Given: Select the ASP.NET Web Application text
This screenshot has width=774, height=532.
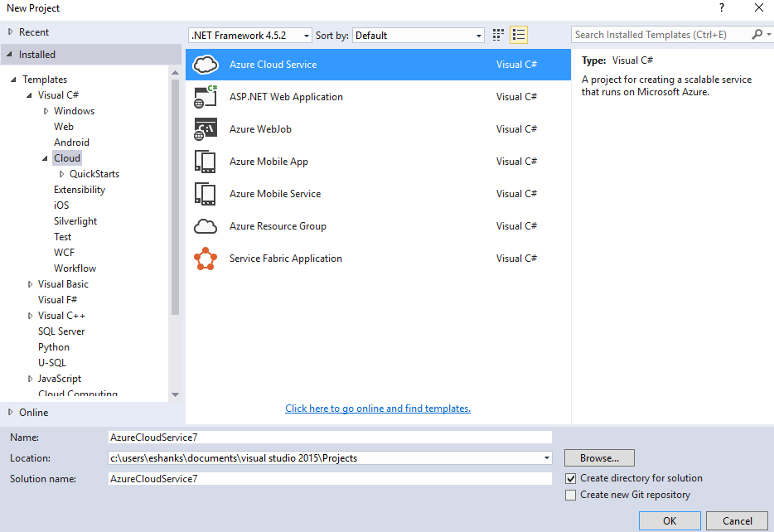Looking at the screenshot, I should 286,97.
